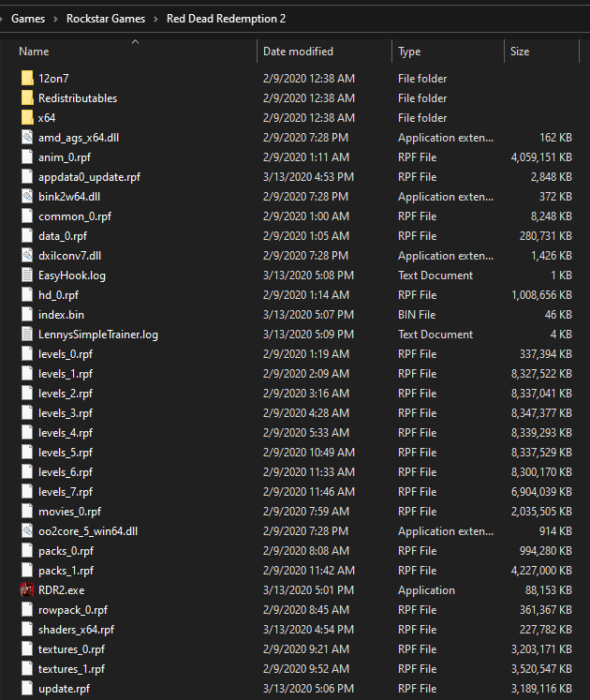Click File folder type of Redistributables
Screen dimensions: 590x700
[422, 97]
